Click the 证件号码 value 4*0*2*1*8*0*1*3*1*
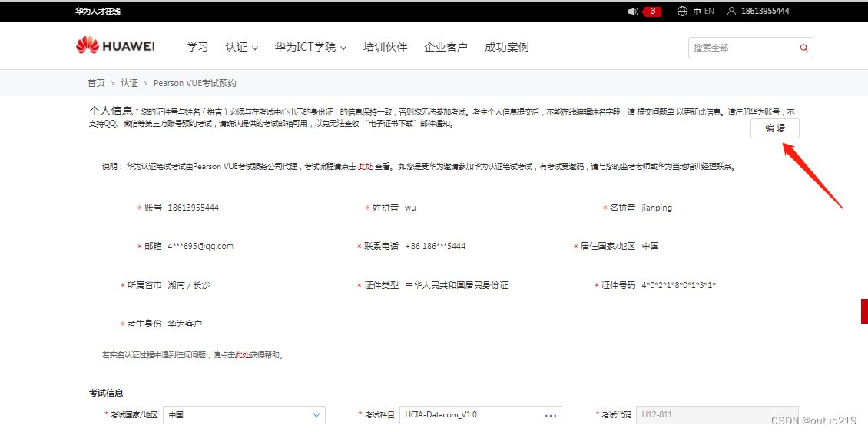Image resolution: width=868 pixels, height=432 pixels. tap(679, 285)
